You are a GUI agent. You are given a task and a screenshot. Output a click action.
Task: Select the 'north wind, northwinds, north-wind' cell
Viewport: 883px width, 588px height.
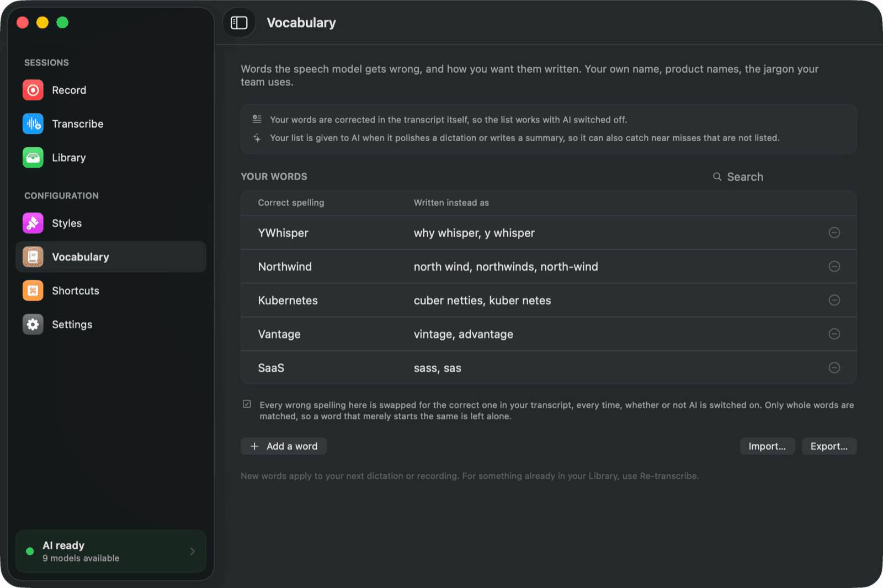coord(506,266)
